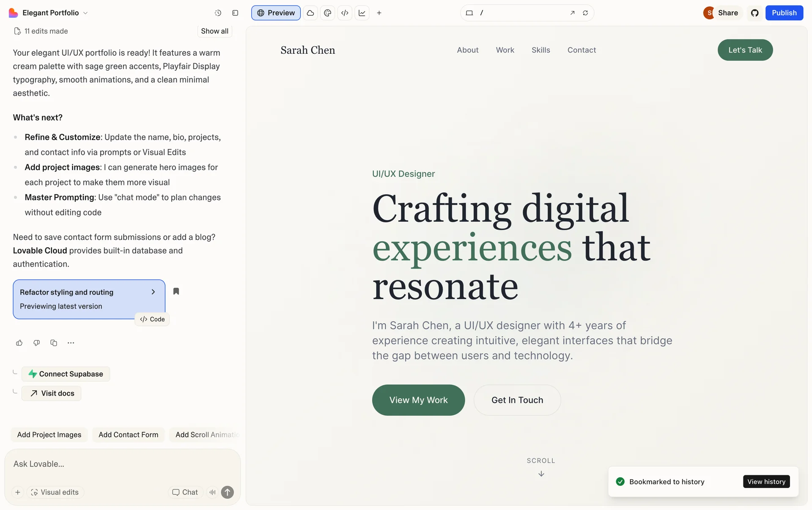812x510 pixels.
Task: Refresh the preview page
Action: tap(585, 13)
